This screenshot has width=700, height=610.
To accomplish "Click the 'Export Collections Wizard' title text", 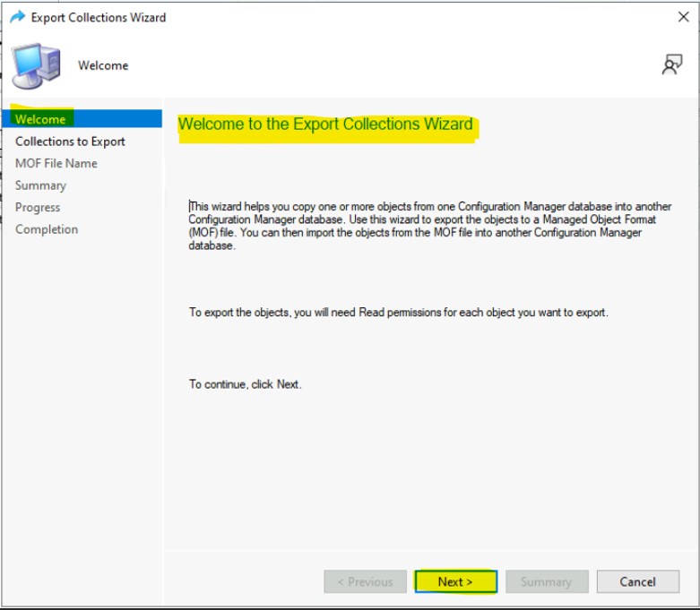I will coord(99,17).
